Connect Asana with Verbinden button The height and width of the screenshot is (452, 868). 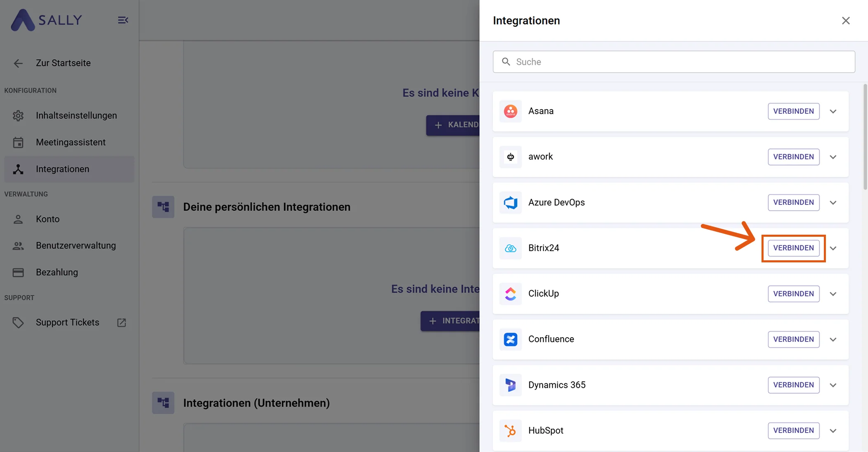click(x=793, y=111)
